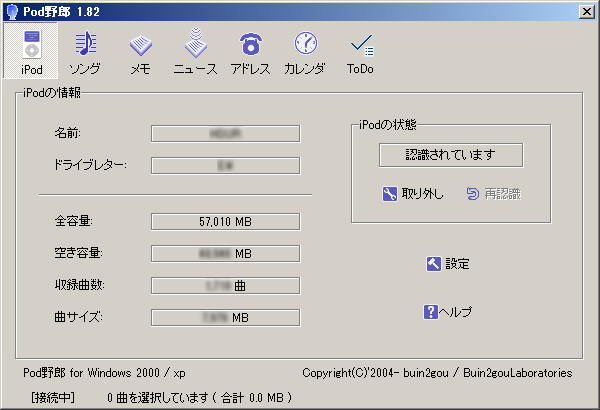Open ヘルプ (Help)

click(447, 312)
